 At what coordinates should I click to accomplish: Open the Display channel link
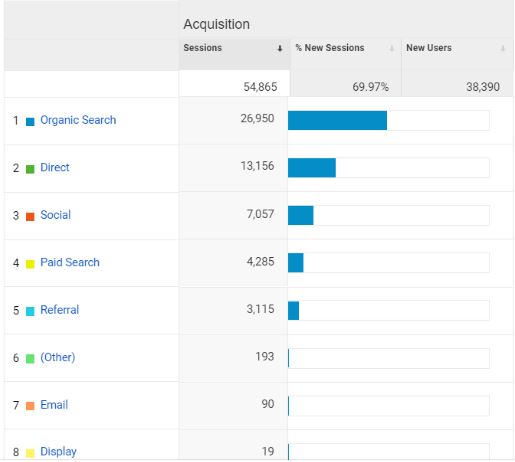coord(58,452)
